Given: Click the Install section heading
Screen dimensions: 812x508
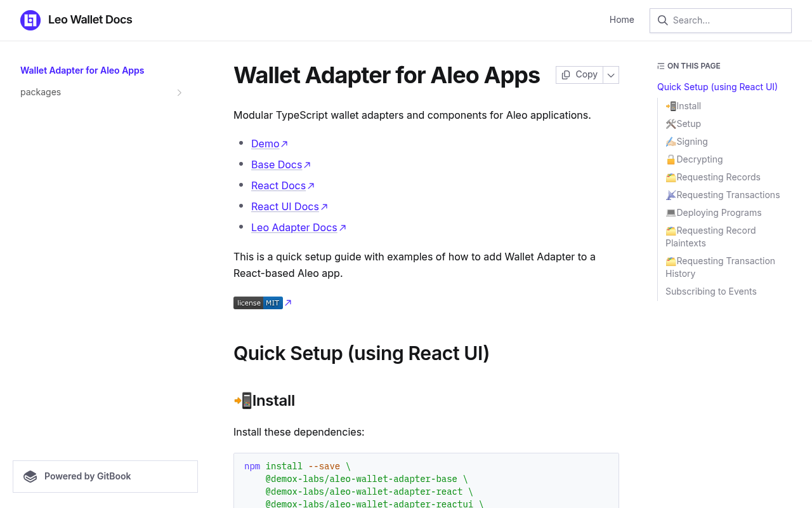Looking at the screenshot, I should (264, 401).
